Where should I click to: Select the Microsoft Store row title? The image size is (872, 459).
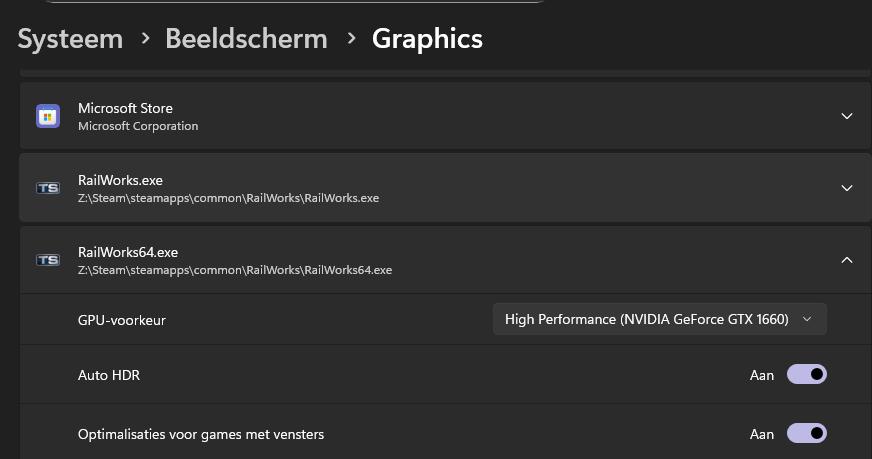point(125,108)
